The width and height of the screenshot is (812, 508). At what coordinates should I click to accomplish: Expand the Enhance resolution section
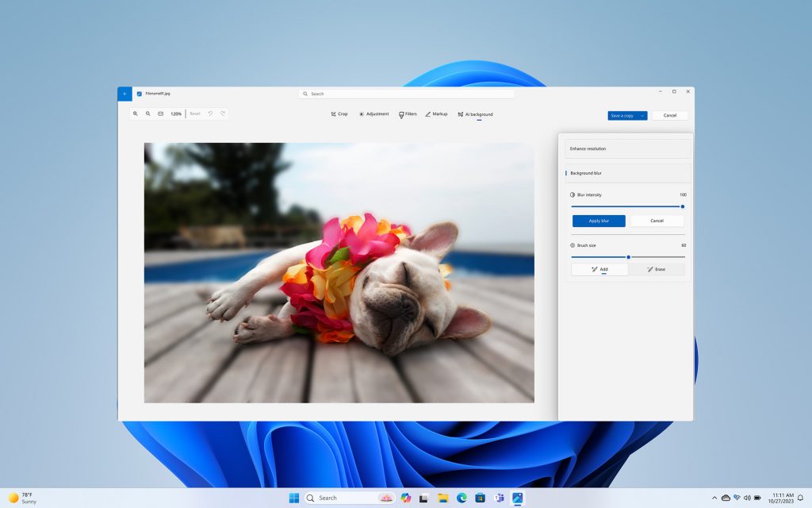click(x=626, y=148)
